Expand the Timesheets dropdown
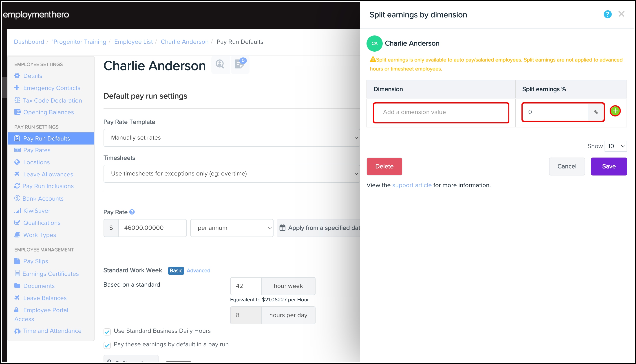Screen dimensions: 636x364 231,173
